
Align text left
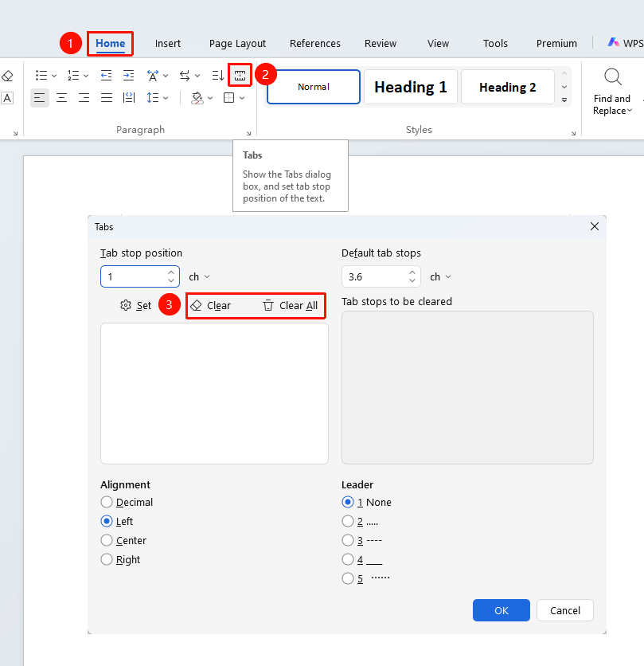coord(40,98)
